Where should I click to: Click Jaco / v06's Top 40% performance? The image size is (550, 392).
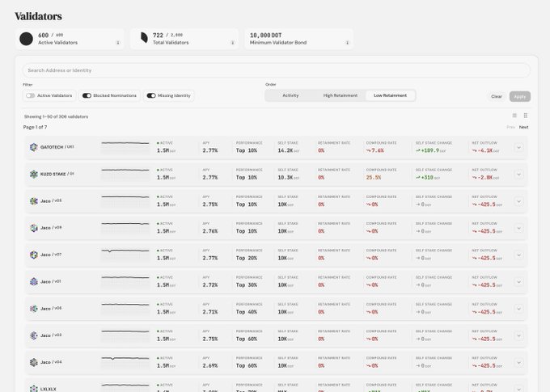pyautogui.click(x=246, y=312)
